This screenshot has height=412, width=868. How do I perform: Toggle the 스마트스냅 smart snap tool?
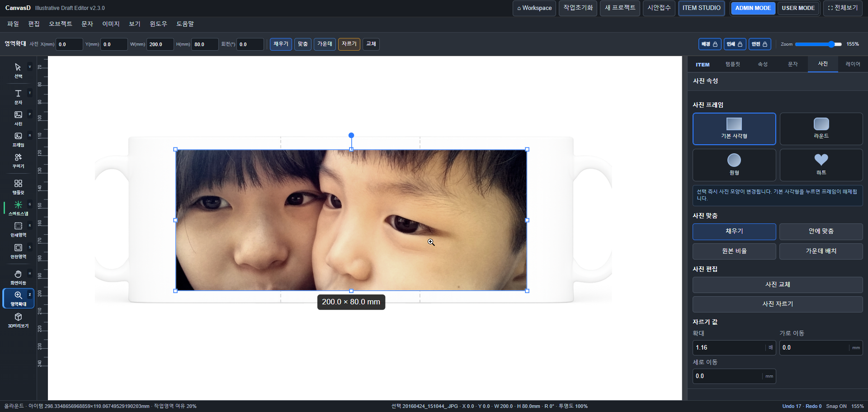[x=18, y=208]
